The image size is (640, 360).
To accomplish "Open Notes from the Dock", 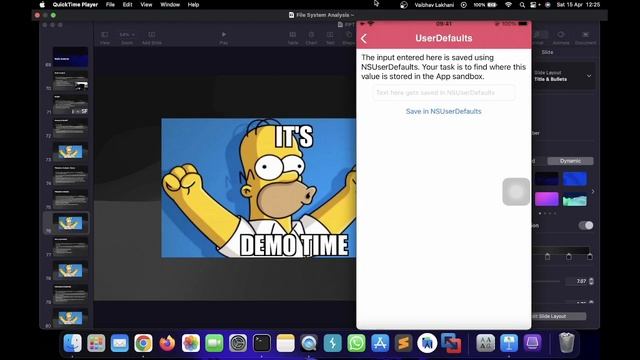I will click(285, 343).
